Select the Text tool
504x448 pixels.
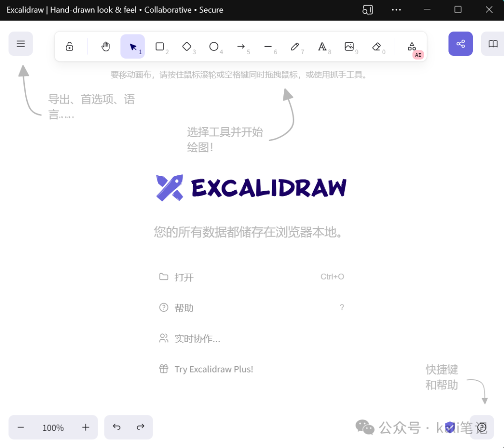pyautogui.click(x=322, y=47)
